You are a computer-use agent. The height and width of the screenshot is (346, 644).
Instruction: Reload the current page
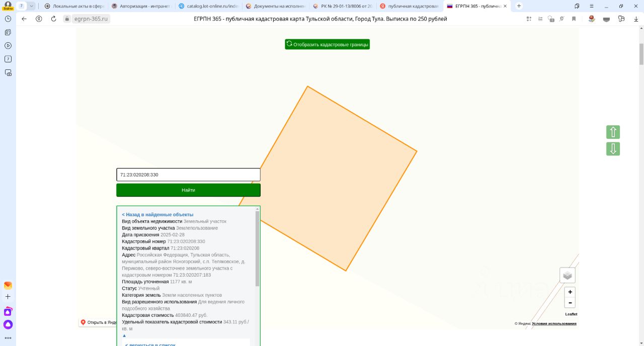[53, 19]
